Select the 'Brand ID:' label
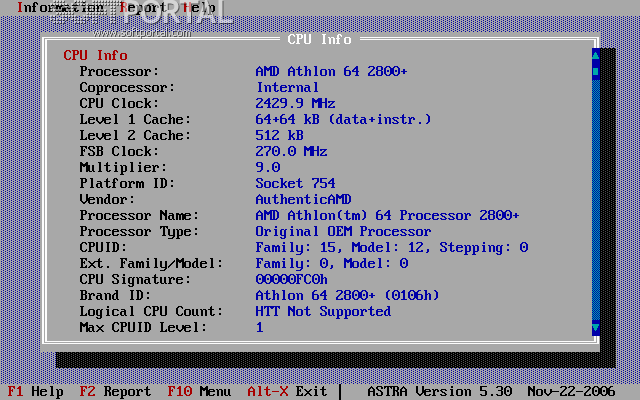Image resolution: width=640 pixels, height=400 pixels. [115, 295]
